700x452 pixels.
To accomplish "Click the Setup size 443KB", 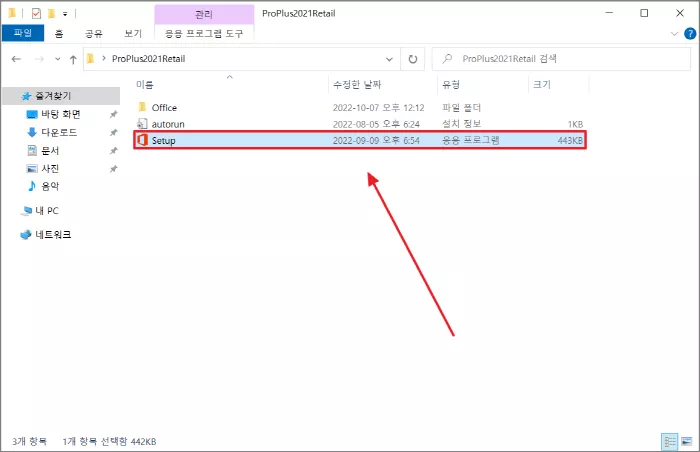I will coord(570,141).
